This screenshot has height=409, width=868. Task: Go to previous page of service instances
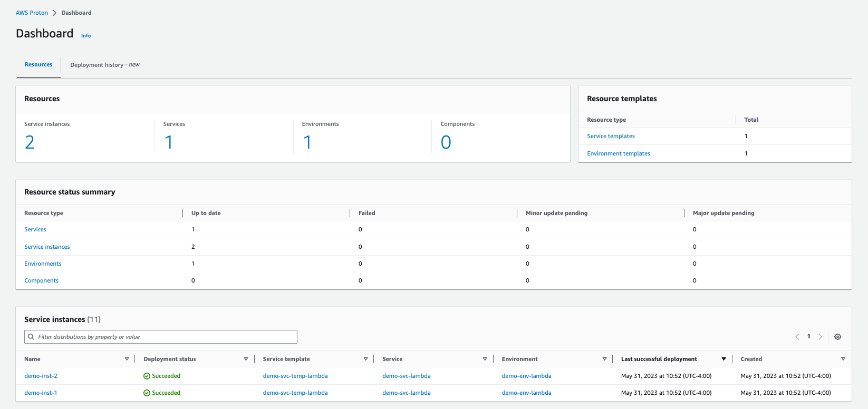[x=797, y=337]
